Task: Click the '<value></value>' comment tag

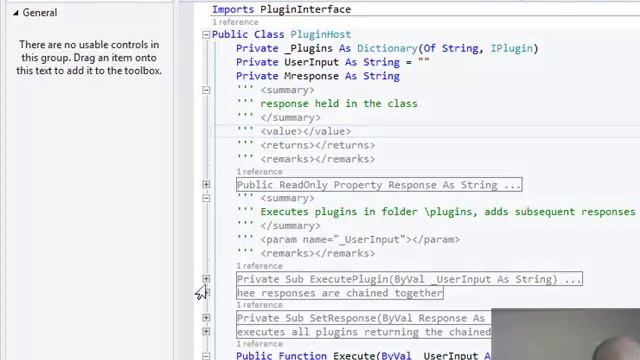Action: pyautogui.click(x=306, y=131)
